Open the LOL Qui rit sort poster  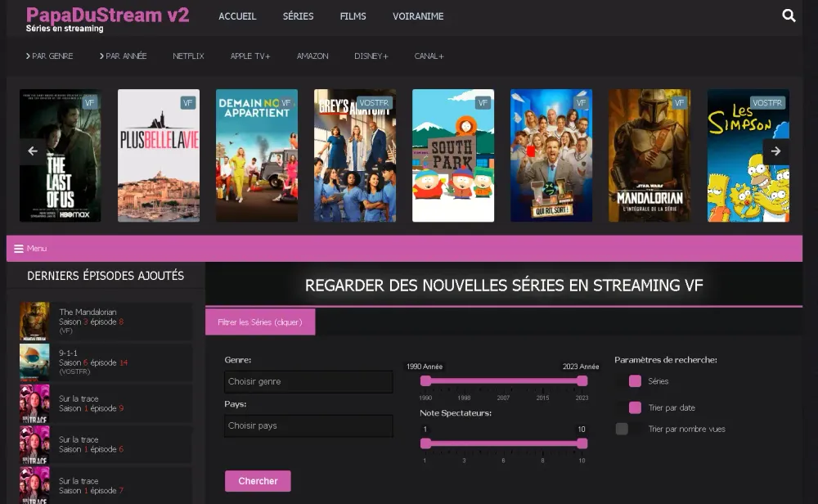[551, 155]
